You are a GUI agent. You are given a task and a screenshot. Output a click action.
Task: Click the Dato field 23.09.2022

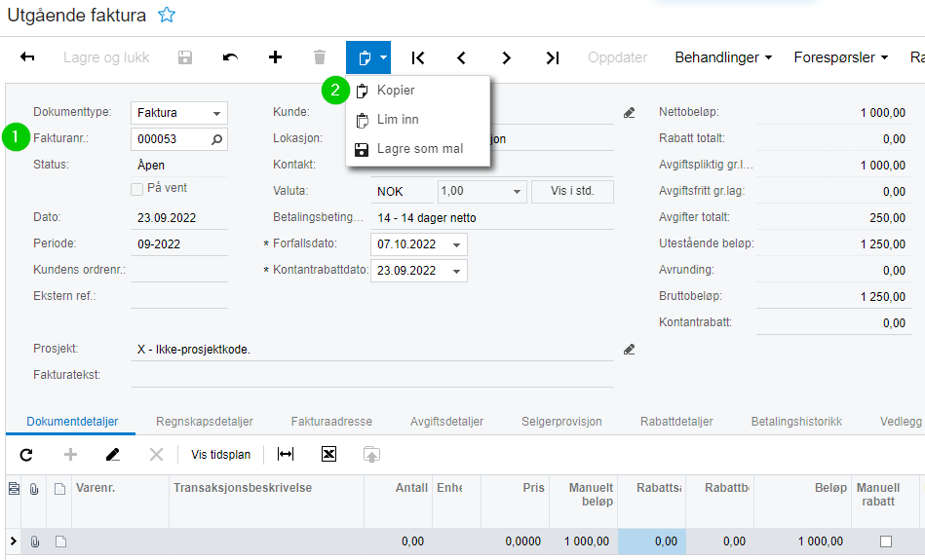[x=178, y=218]
